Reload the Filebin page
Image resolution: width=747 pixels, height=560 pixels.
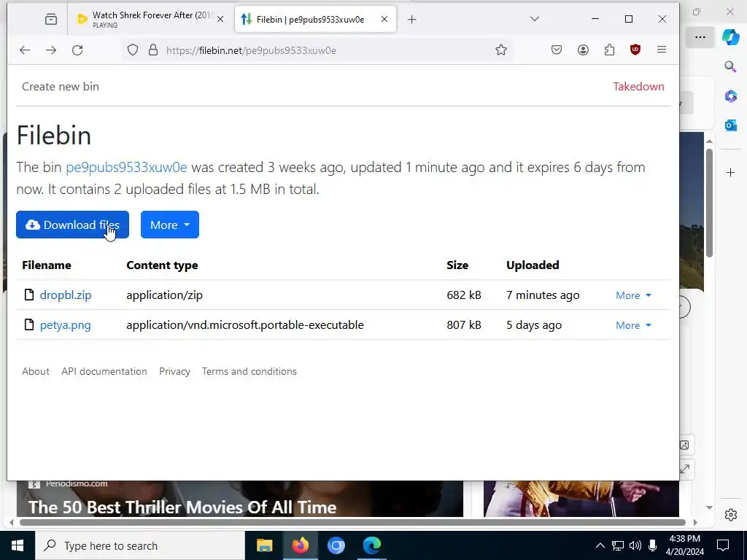[77, 50]
